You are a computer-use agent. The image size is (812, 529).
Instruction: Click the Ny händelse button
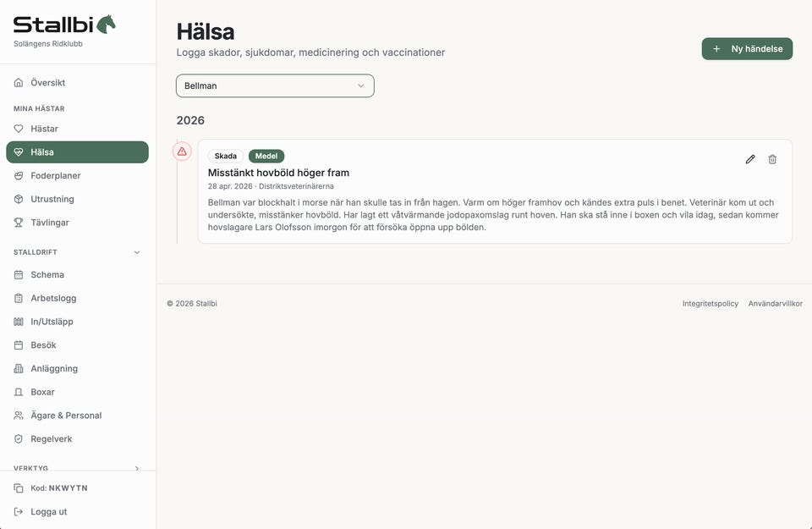point(747,49)
